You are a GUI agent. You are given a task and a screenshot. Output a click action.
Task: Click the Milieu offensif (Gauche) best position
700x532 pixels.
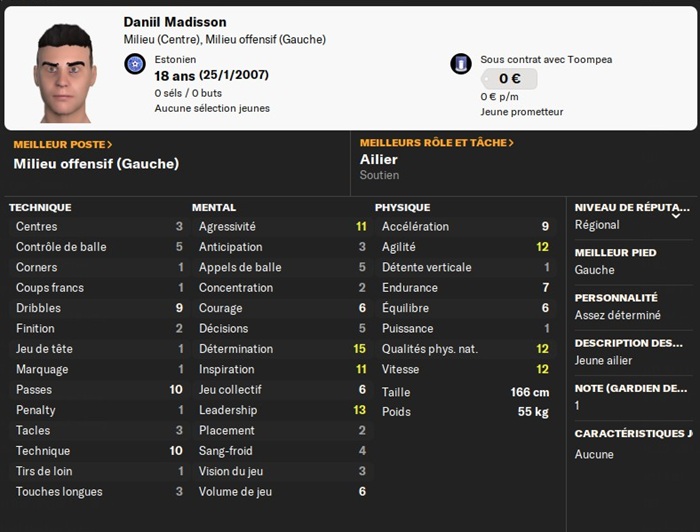click(96, 164)
